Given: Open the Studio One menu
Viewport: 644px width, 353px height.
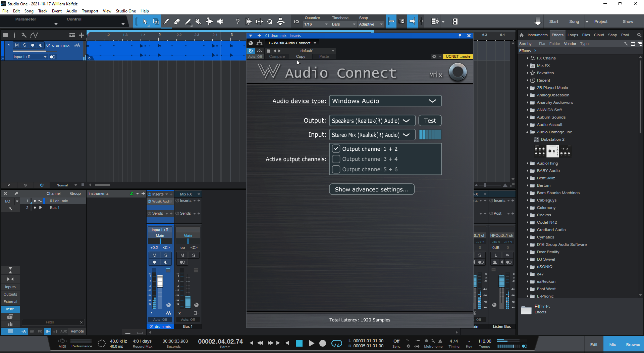Looking at the screenshot, I should [126, 11].
